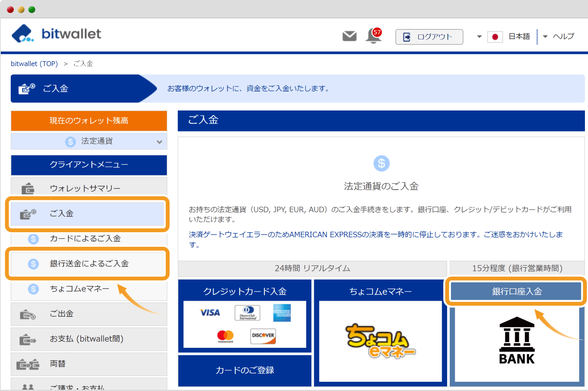Screen dimensions: 588x391
Task: Expand the 法定通貨 wallet balance dropdown
Action: 160,142
